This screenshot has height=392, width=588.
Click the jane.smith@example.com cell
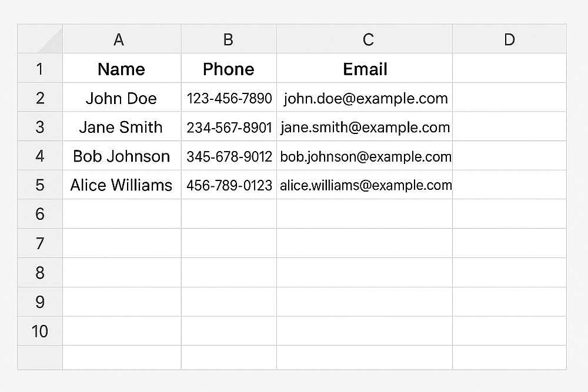tap(365, 127)
